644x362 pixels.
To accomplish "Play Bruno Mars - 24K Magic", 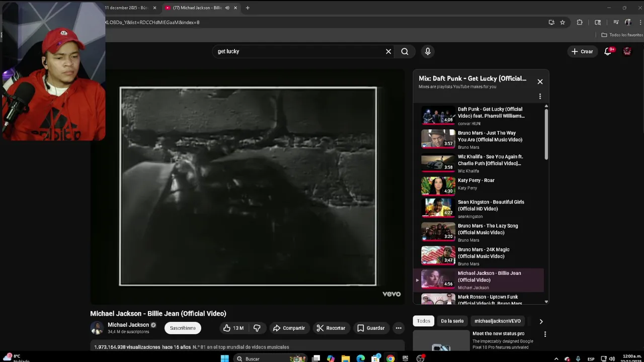I will [478, 256].
